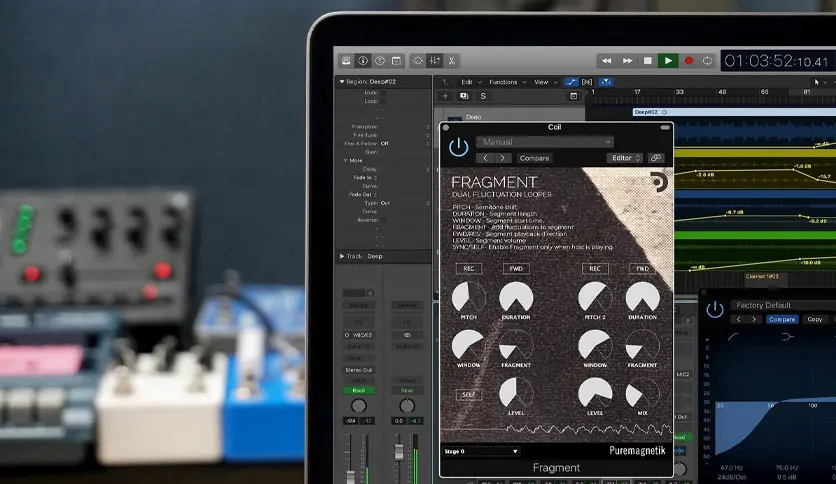Click the timecode display 01:03:52:10.41
Screen dimensions: 836x484
[776, 61]
